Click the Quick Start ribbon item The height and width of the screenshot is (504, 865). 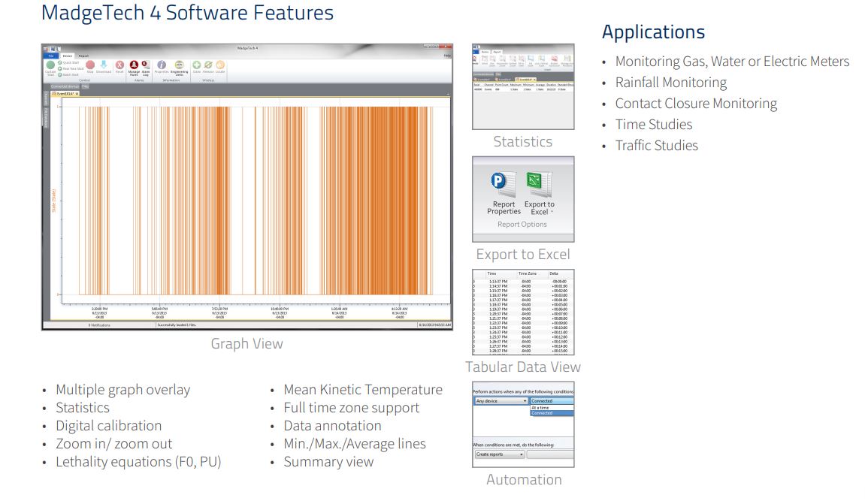(x=68, y=63)
